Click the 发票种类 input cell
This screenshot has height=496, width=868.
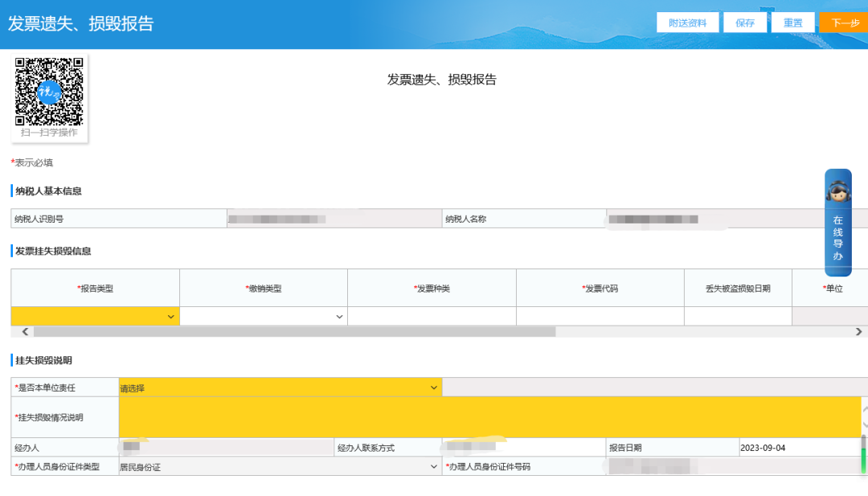click(x=432, y=317)
